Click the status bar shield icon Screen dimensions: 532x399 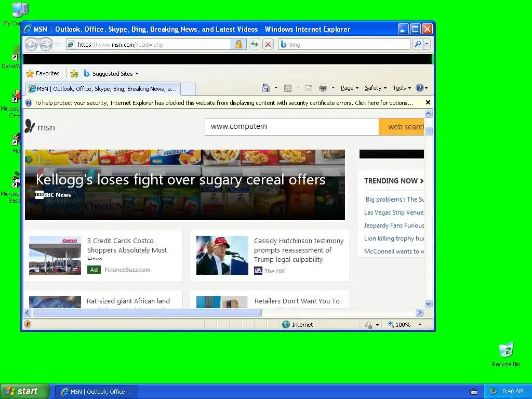coord(28,324)
